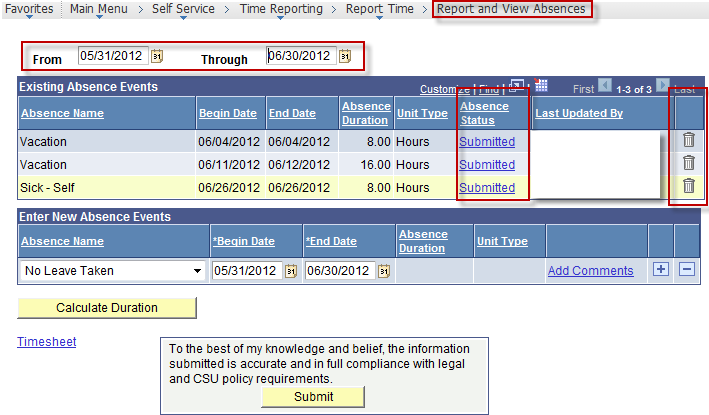Click the From date input field
709x415 pixels.
coord(113,56)
